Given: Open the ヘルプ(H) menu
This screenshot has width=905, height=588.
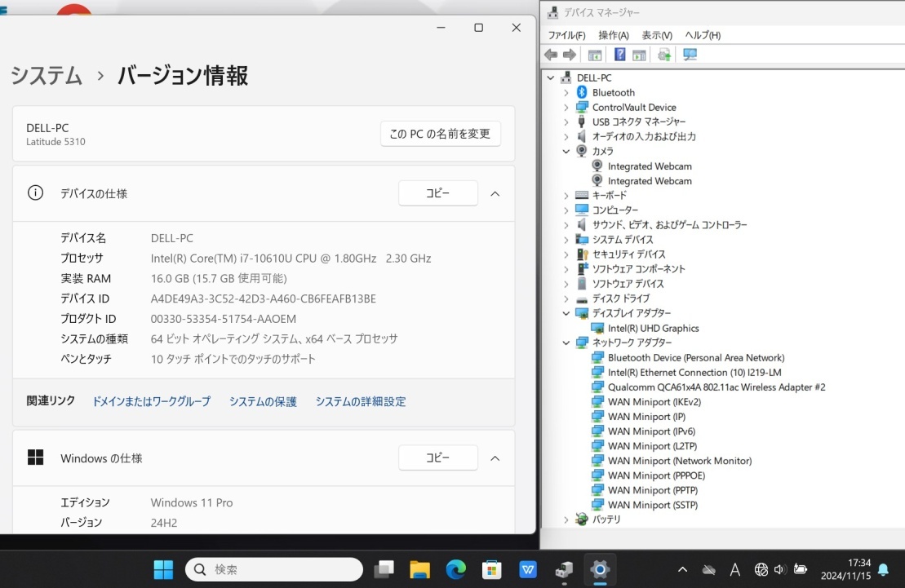Looking at the screenshot, I should (x=703, y=35).
